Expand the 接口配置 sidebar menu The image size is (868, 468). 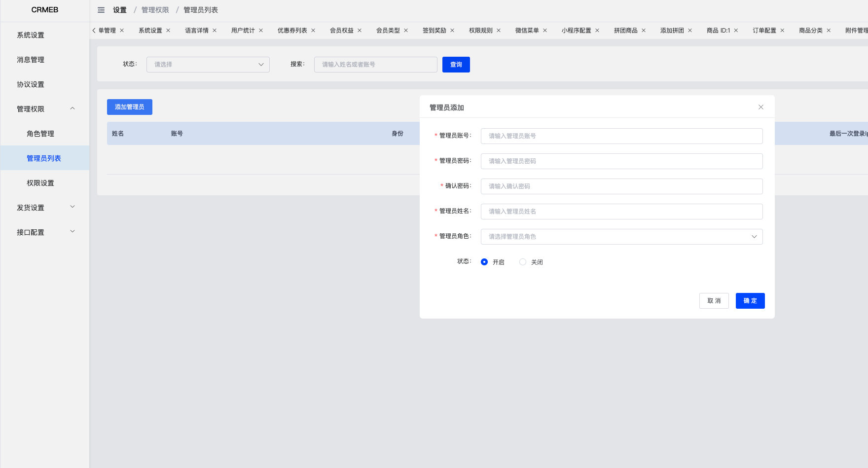click(x=45, y=232)
